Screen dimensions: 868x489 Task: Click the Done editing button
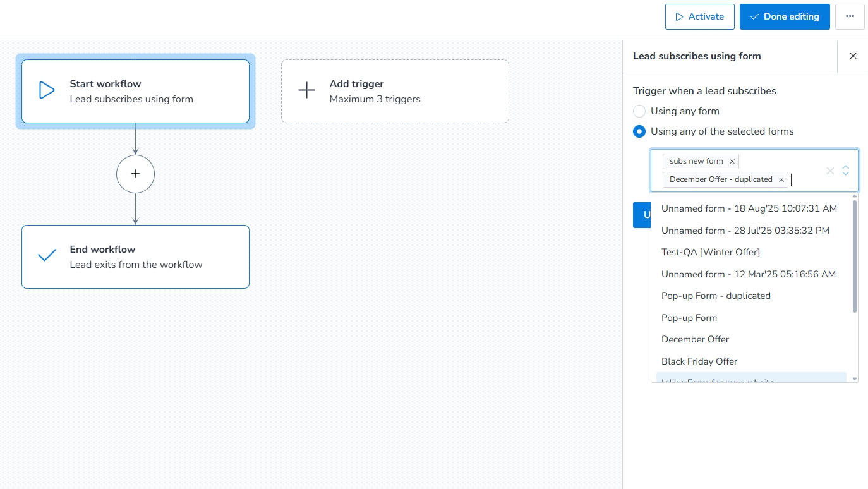pyautogui.click(x=784, y=16)
